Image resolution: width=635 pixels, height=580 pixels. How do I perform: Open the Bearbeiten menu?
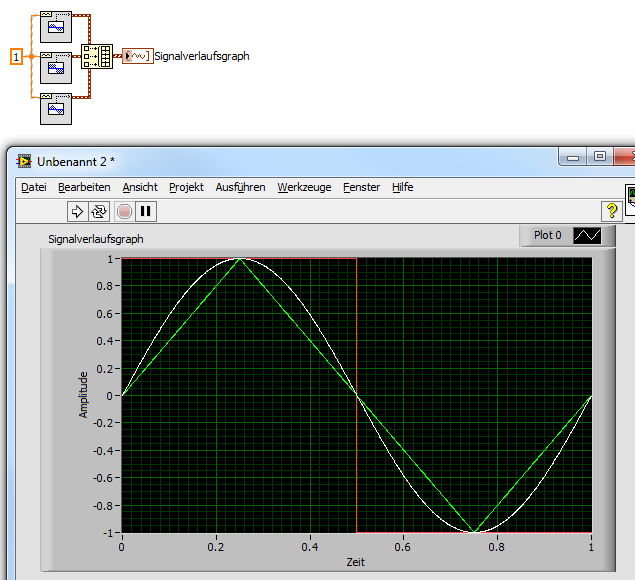(x=84, y=187)
